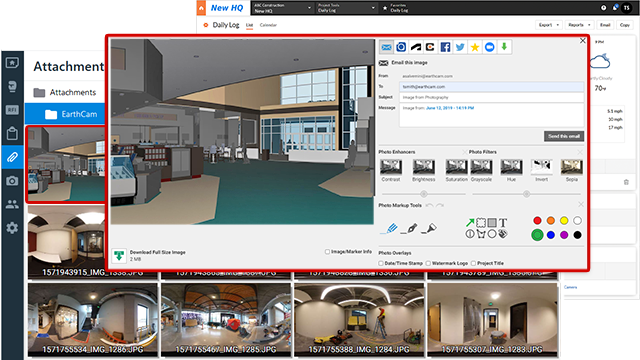
Task: Apply the Sepia photo filter thumbnail
Action: click(x=571, y=167)
